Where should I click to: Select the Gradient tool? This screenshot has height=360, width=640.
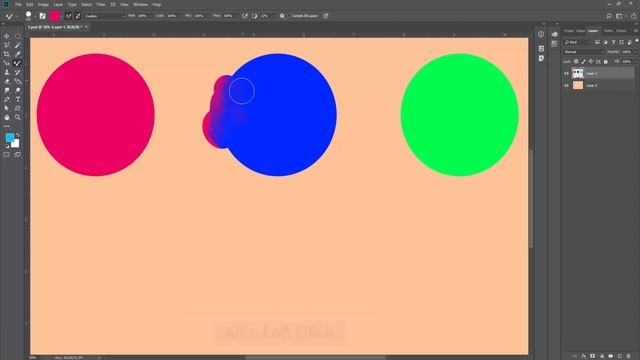18,81
